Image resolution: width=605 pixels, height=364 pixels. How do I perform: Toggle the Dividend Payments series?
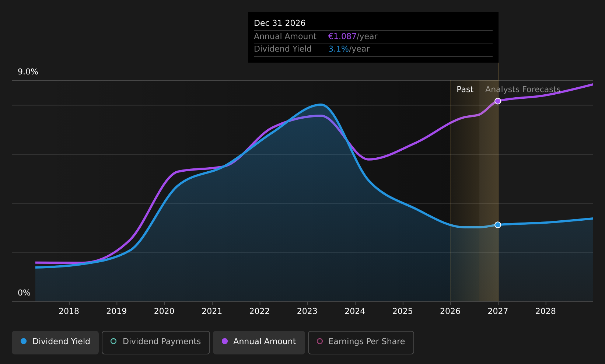point(156,342)
